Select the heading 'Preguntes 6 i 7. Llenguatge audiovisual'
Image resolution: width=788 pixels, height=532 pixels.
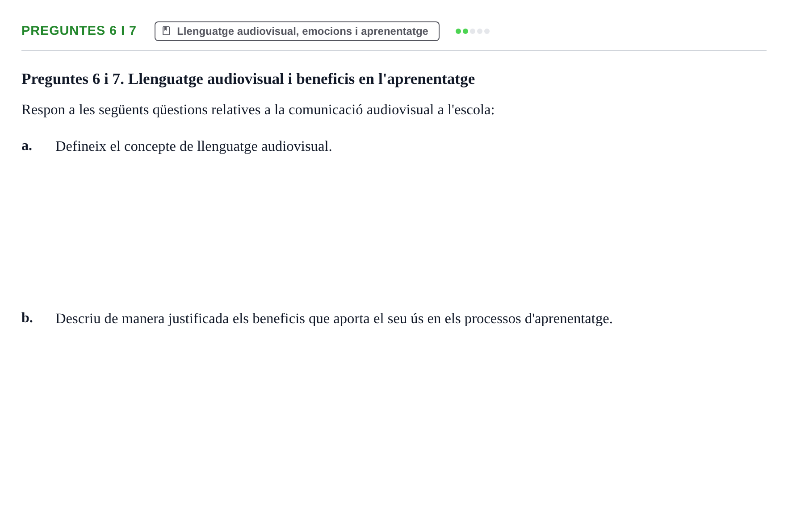pos(248,79)
